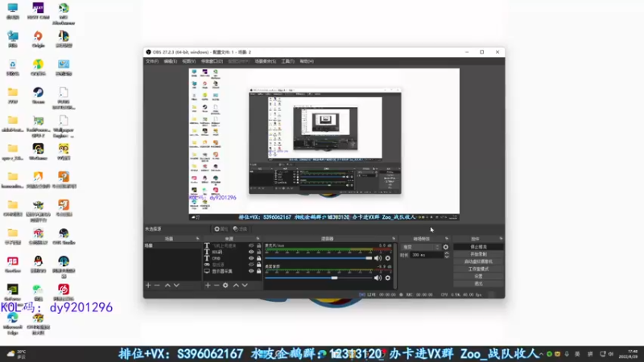
Task: Click the transition duration 300 ms field
Action: (x=426, y=255)
